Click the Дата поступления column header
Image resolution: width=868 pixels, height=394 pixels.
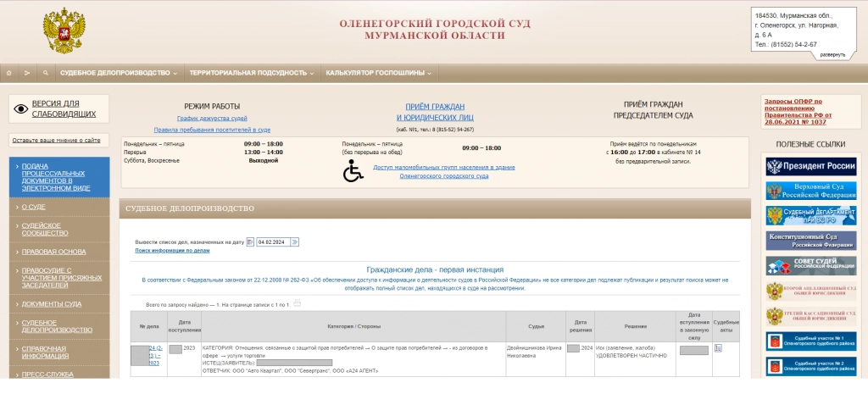[x=184, y=326]
